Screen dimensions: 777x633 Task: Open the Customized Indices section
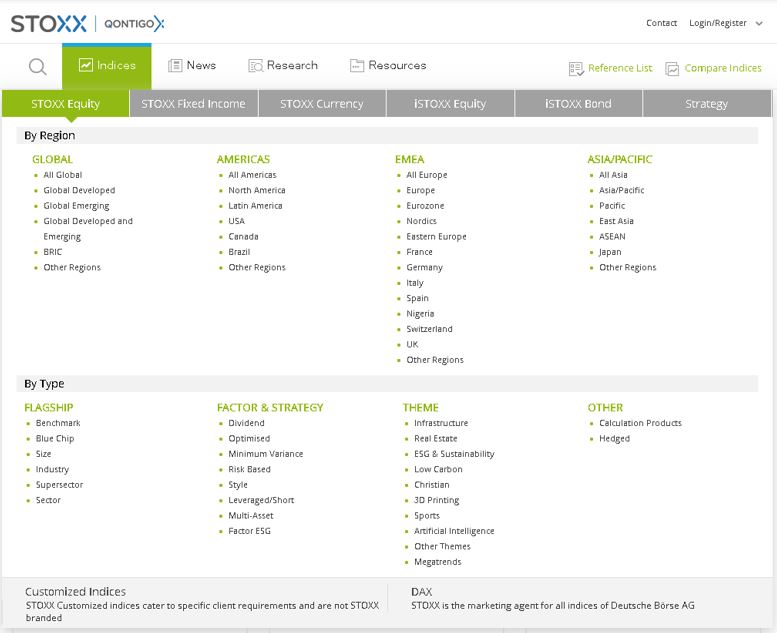pyautogui.click(x=76, y=592)
